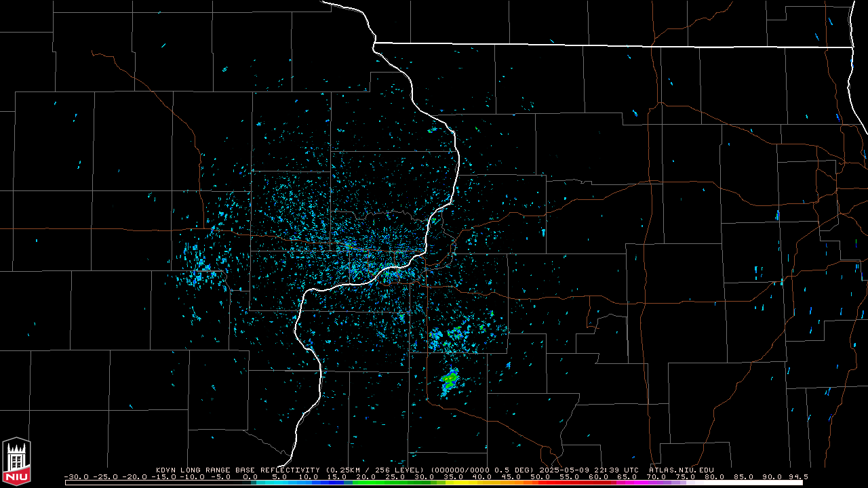Click the NIU castle logo
This screenshot has height=488, width=868.
[x=16, y=461]
